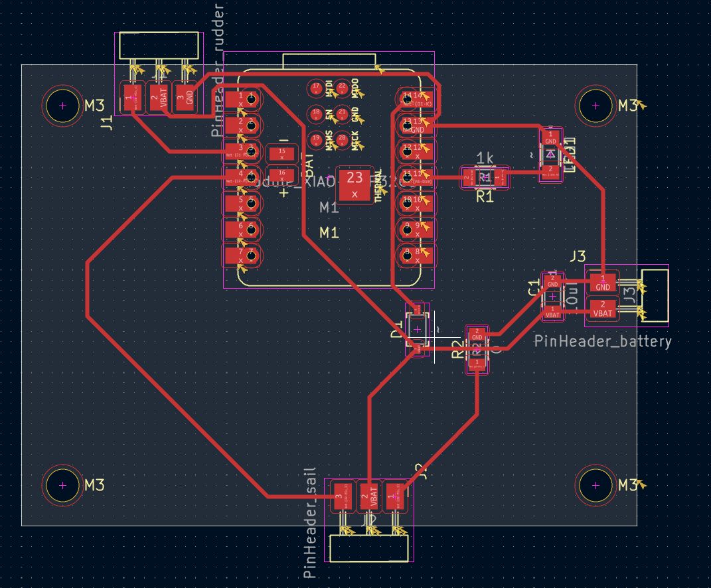Click XIAO module pad 1 on left row
This screenshot has height=588, width=711.
tap(241, 98)
